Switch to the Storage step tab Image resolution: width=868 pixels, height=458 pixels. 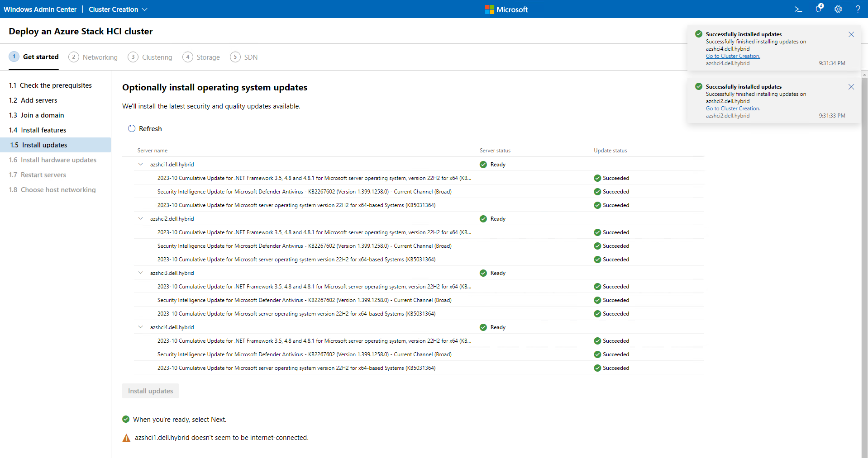tap(201, 57)
